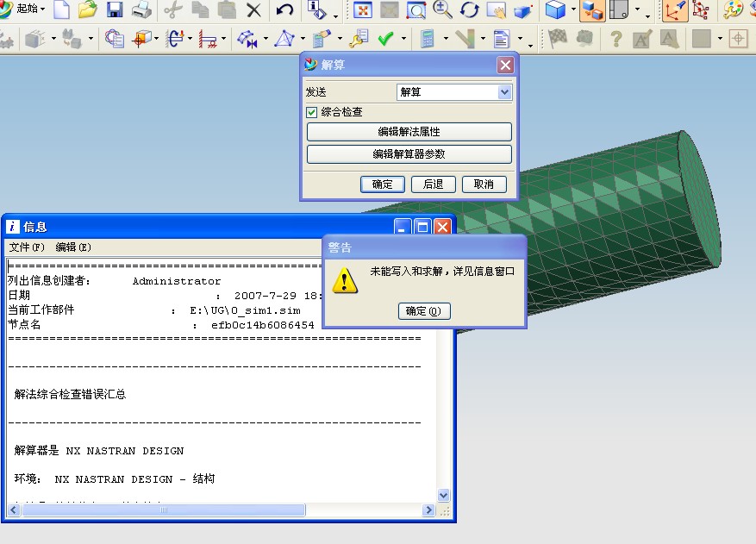Click the constraint type C-arrow icon
The image size is (756, 544).
tap(176, 39)
